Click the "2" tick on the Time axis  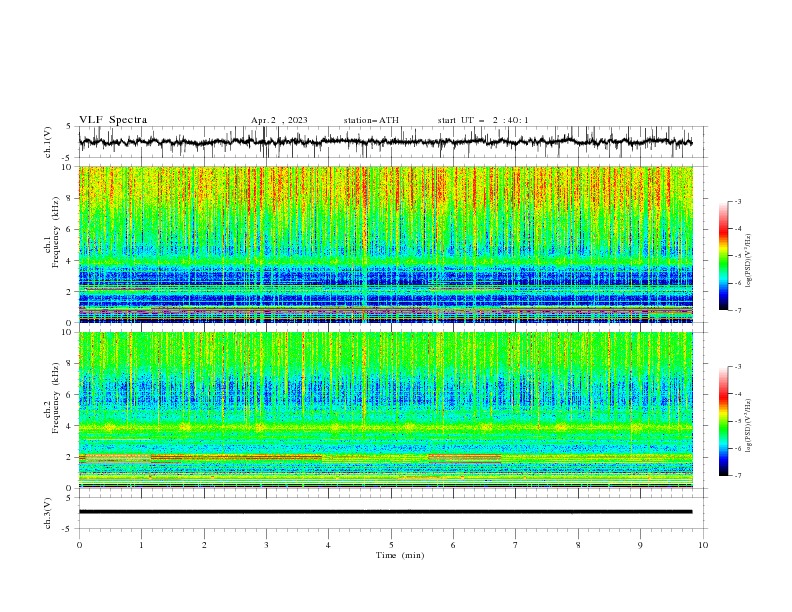pos(204,545)
